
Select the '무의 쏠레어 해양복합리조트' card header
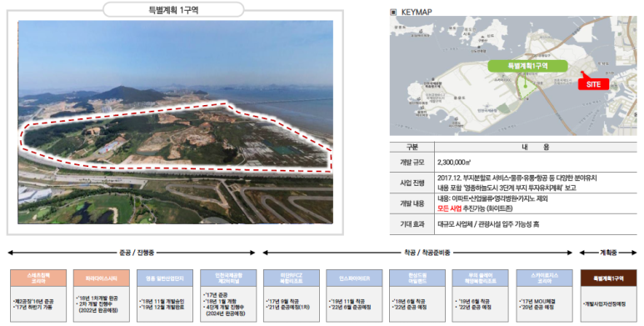click(x=480, y=278)
